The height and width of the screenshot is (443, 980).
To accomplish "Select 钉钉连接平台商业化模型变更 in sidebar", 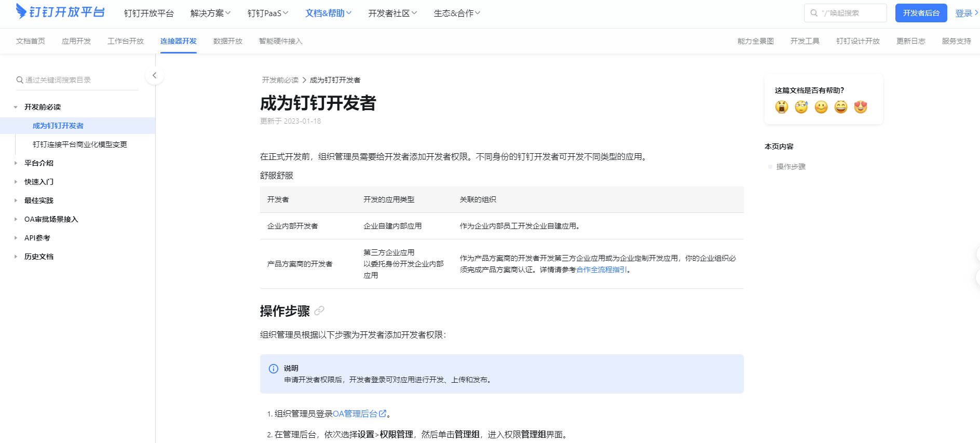I will (80, 144).
